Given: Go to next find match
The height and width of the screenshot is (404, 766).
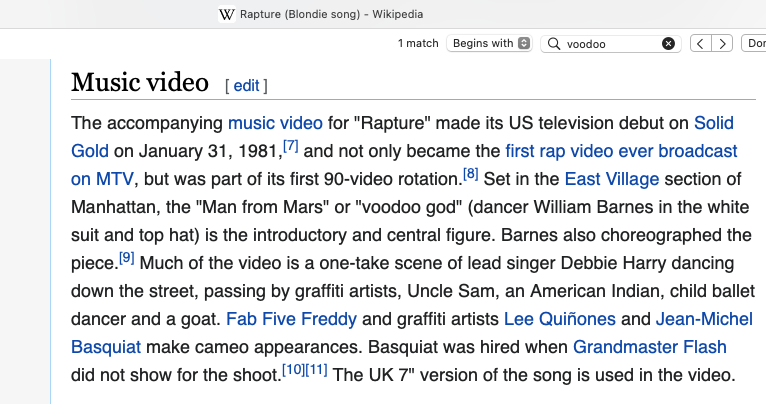Looking at the screenshot, I should pyautogui.click(x=722, y=44).
